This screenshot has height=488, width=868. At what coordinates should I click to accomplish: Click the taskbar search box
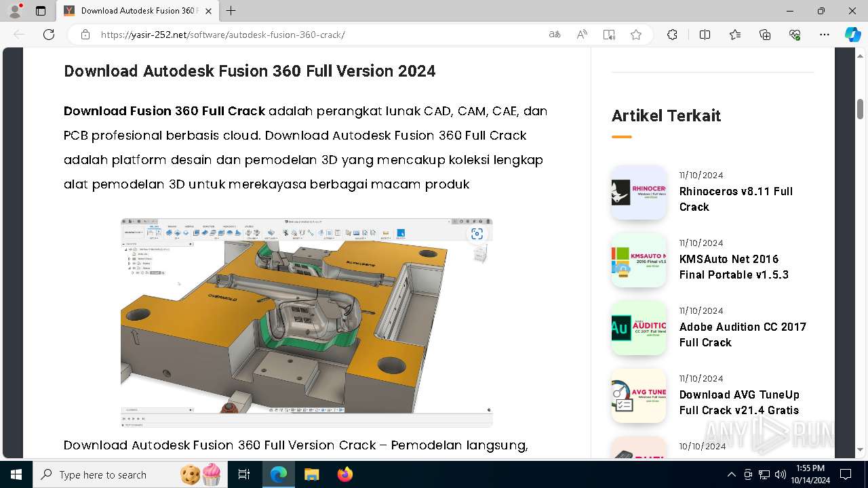tap(130, 474)
